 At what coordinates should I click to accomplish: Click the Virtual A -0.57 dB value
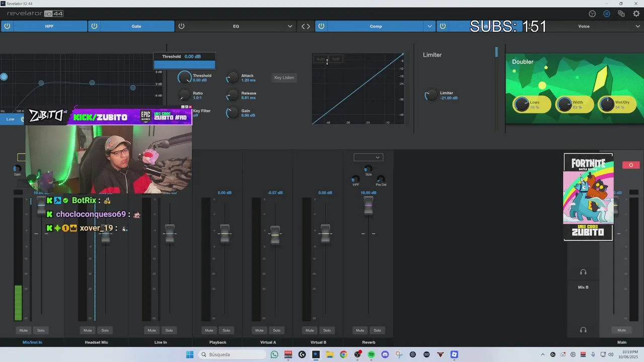(x=275, y=193)
